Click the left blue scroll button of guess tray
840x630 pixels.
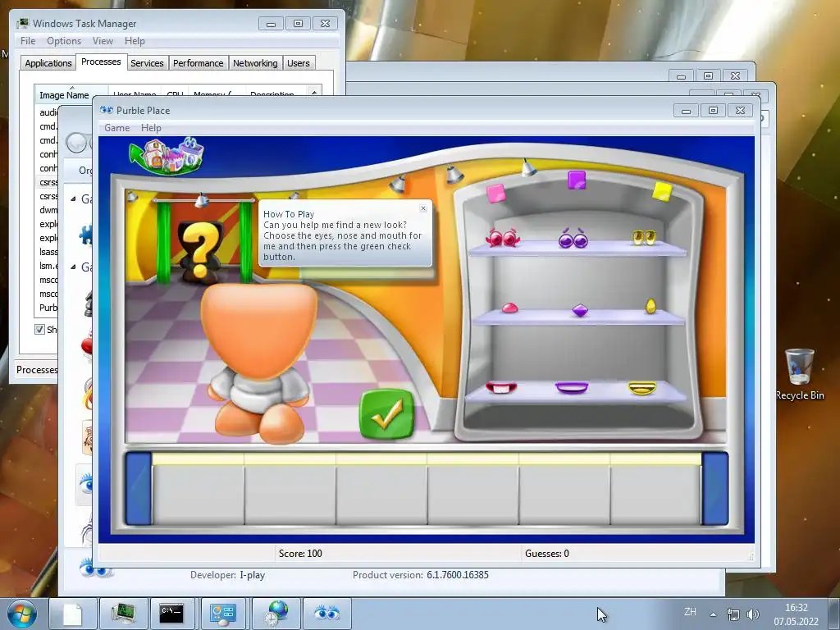(x=138, y=488)
